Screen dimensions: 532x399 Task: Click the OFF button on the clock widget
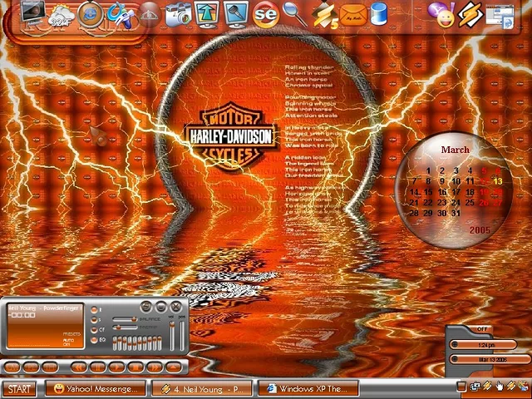click(x=482, y=329)
